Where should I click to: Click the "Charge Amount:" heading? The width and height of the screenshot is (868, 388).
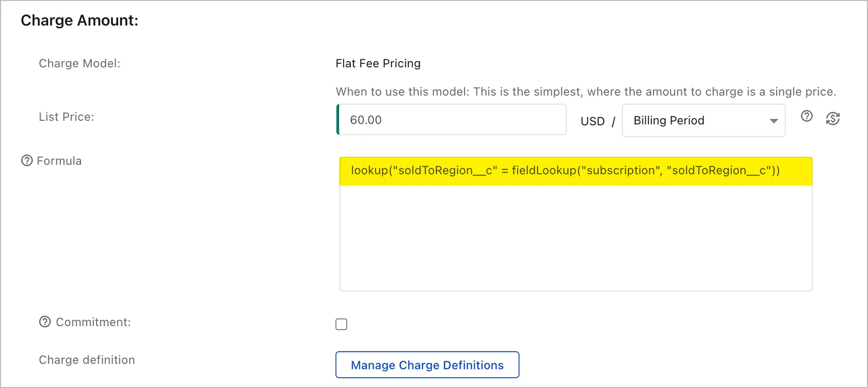pos(80,21)
